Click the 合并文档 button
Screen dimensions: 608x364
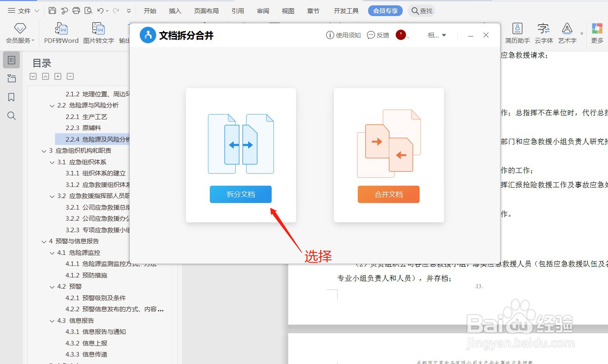(x=388, y=194)
